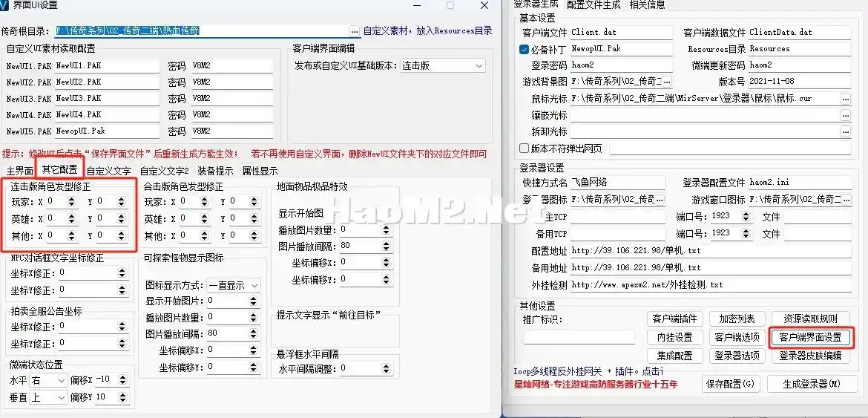The height and width of the screenshot is (418, 868).
Task: Switch to 属性显示 tab
Action: coord(260,171)
